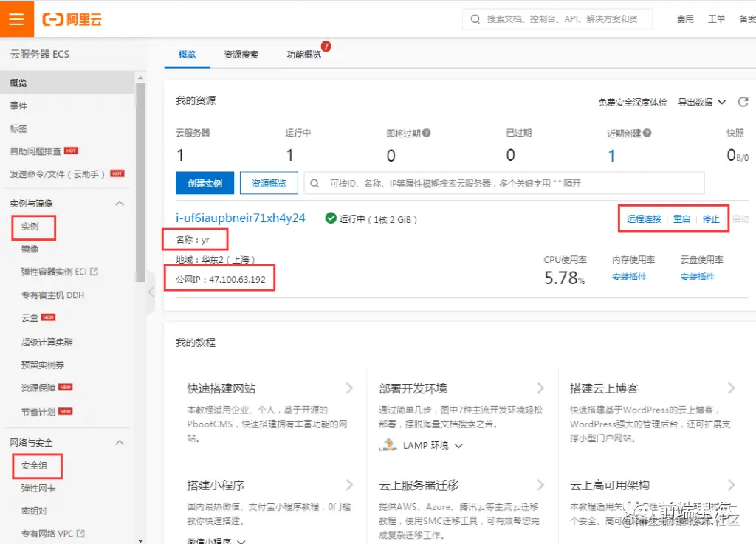Viewport: 756px width, 544px height.
Task: Focus the top documentation search field
Action: click(557, 19)
